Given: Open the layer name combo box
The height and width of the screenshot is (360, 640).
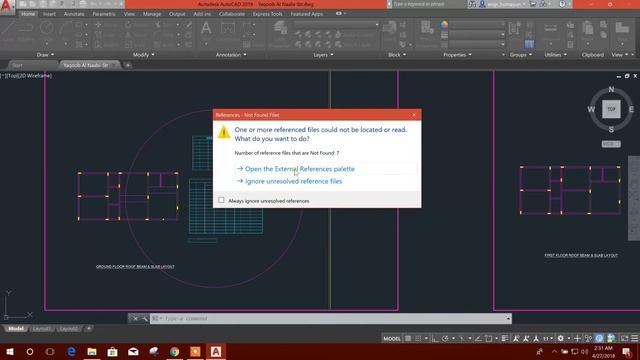Looking at the screenshot, I should 337,24.
